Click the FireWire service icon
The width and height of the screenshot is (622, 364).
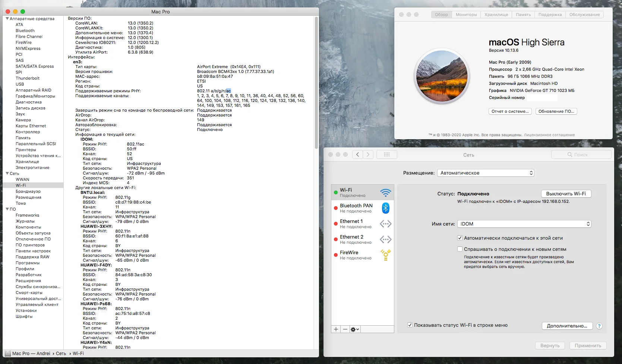click(x=386, y=255)
